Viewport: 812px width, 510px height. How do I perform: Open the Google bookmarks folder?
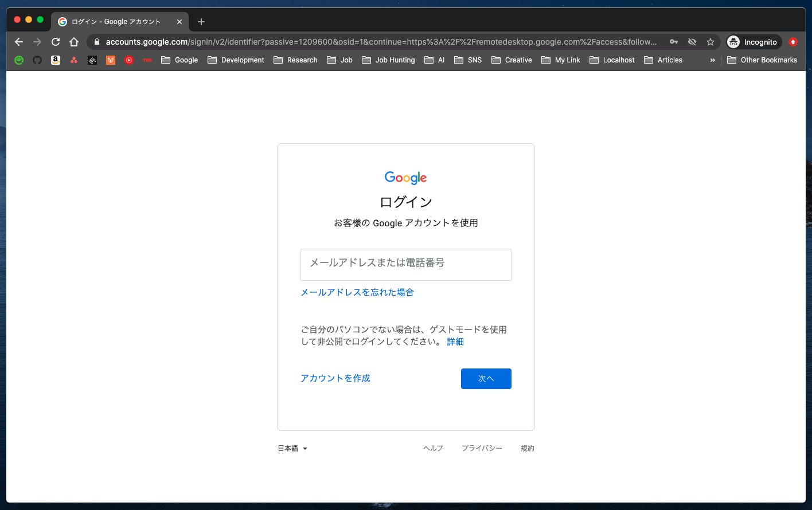179,60
